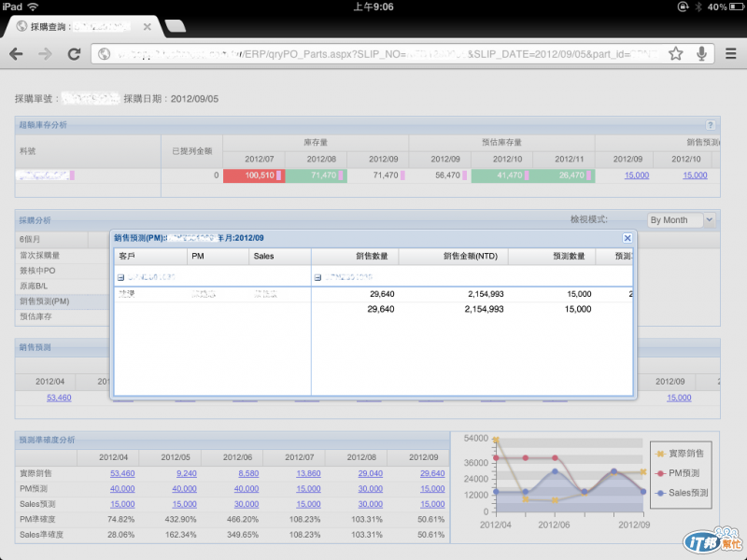Bookmark this page with the star icon
This screenshot has width=747, height=560.
pyautogui.click(x=675, y=54)
